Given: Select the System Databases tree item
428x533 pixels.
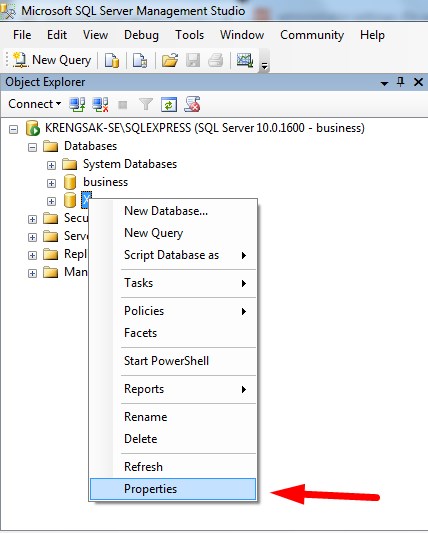Looking at the screenshot, I should (130, 164).
